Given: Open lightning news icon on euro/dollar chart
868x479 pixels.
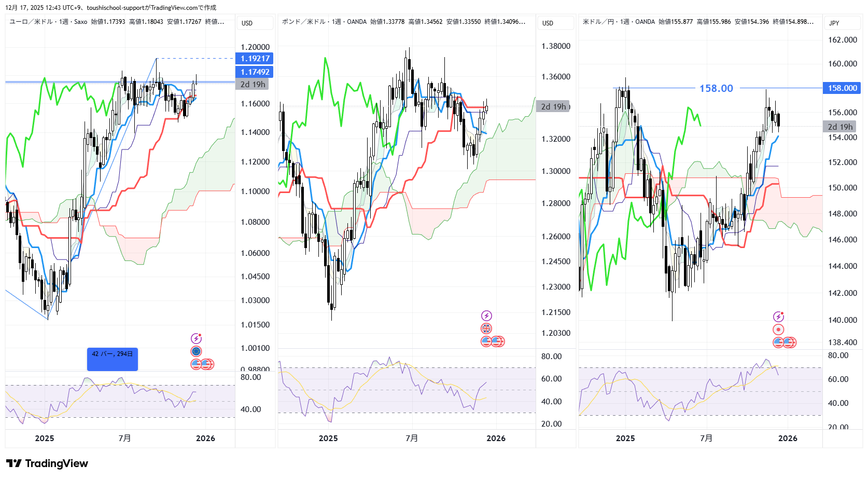Looking at the screenshot, I should tap(196, 339).
